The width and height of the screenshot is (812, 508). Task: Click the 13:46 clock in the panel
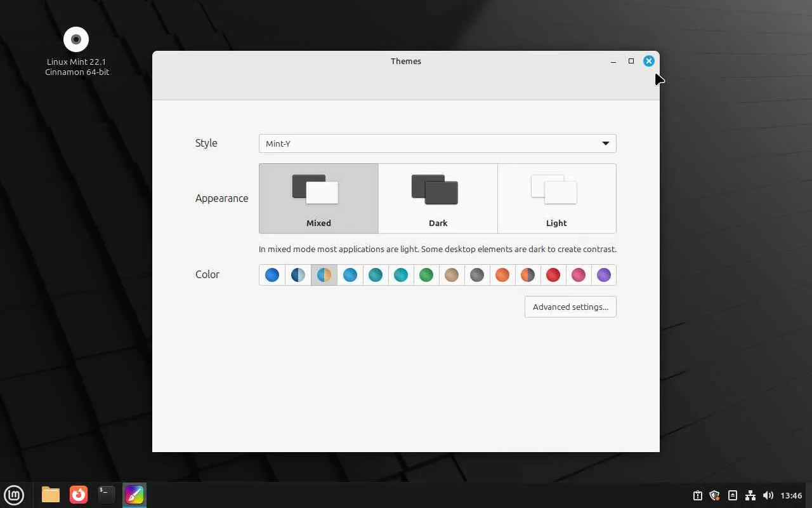point(791,495)
